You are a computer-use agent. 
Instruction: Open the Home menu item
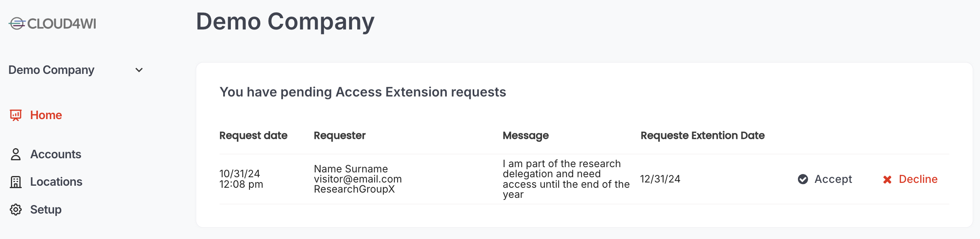click(46, 115)
